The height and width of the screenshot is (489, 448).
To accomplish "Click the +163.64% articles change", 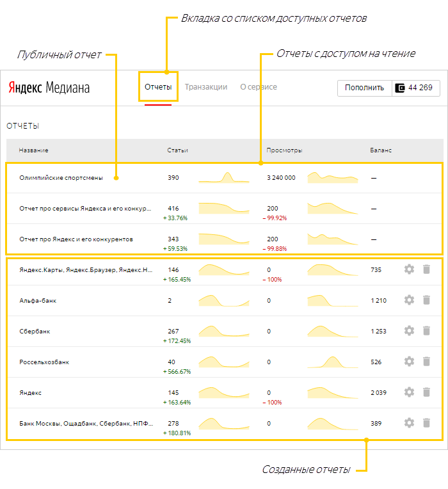I will (x=177, y=403).
